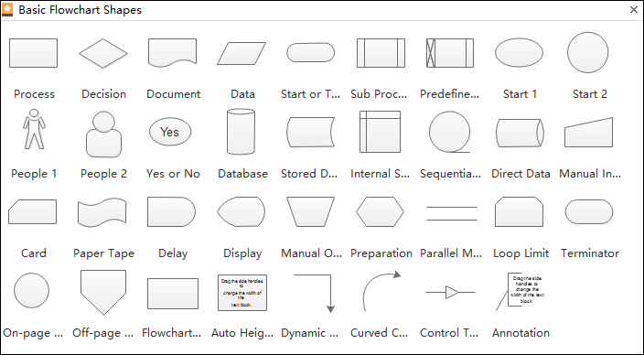Click the 'Paper Tape' label text
This screenshot has width=644, height=355.
click(104, 253)
